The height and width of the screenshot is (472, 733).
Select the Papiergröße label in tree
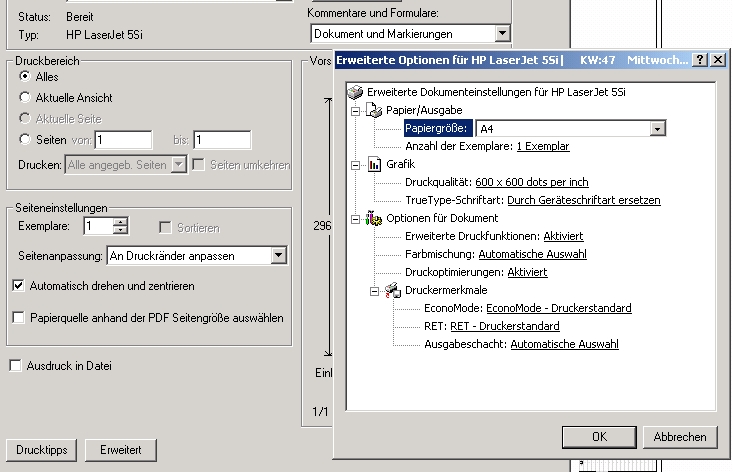pos(438,129)
